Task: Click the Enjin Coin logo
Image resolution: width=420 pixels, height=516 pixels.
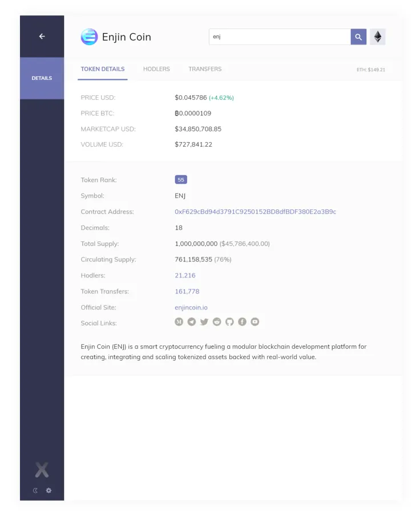Action: coord(89,37)
